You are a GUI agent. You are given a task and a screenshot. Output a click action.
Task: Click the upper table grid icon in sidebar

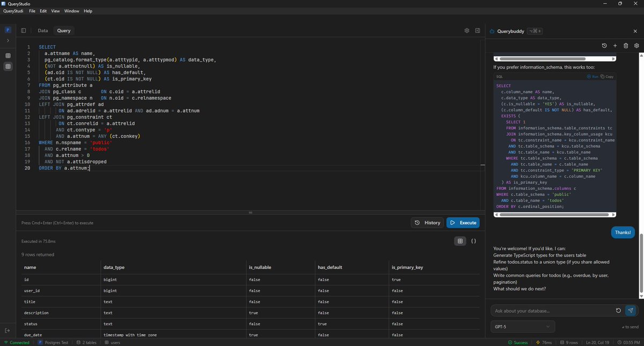tap(8, 56)
